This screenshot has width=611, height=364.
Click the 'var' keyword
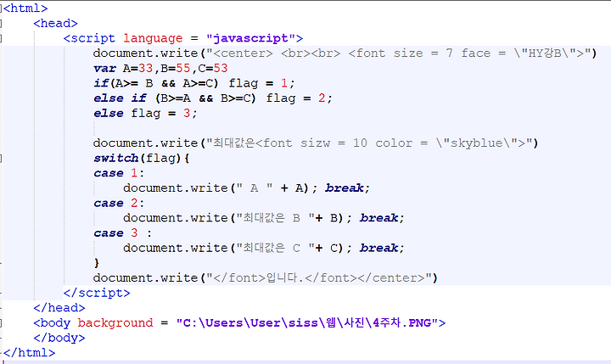(104, 68)
